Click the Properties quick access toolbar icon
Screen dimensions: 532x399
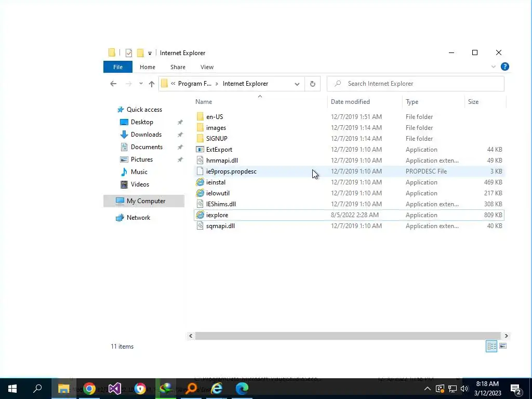pos(129,53)
